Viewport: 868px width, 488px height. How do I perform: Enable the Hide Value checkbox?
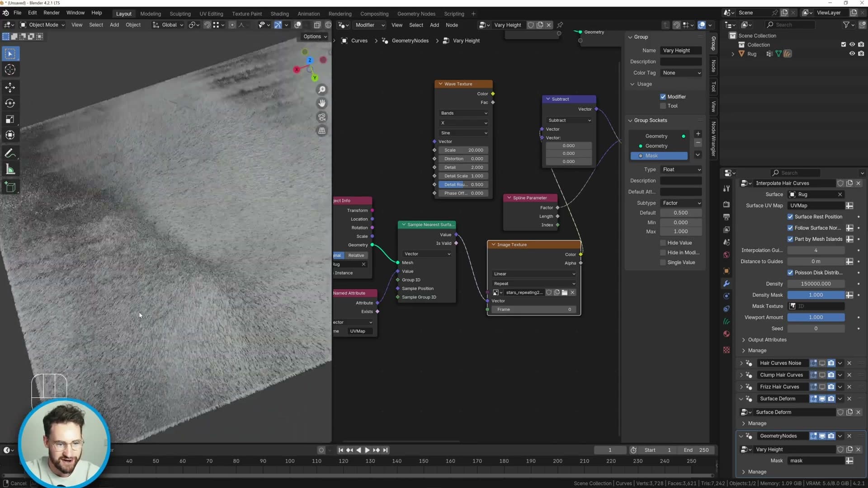[663, 243]
